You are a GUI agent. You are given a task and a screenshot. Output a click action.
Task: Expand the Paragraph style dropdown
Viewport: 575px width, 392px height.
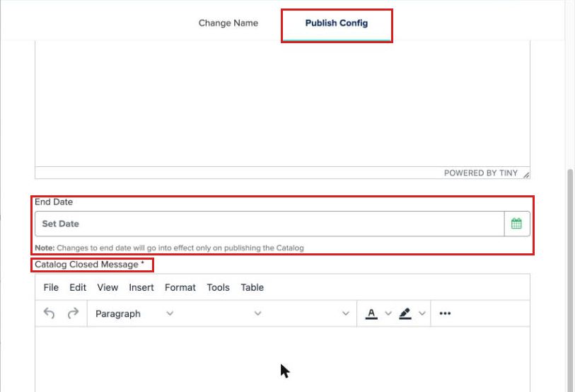[x=134, y=313]
